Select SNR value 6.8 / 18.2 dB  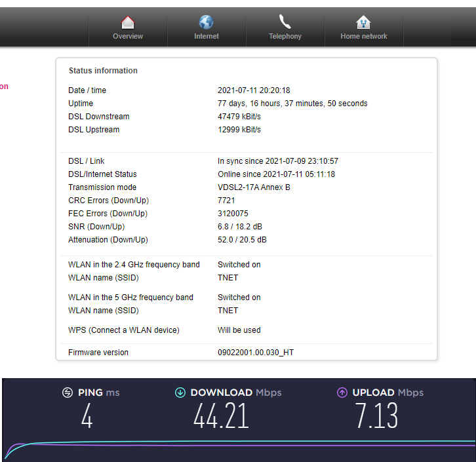click(x=240, y=227)
